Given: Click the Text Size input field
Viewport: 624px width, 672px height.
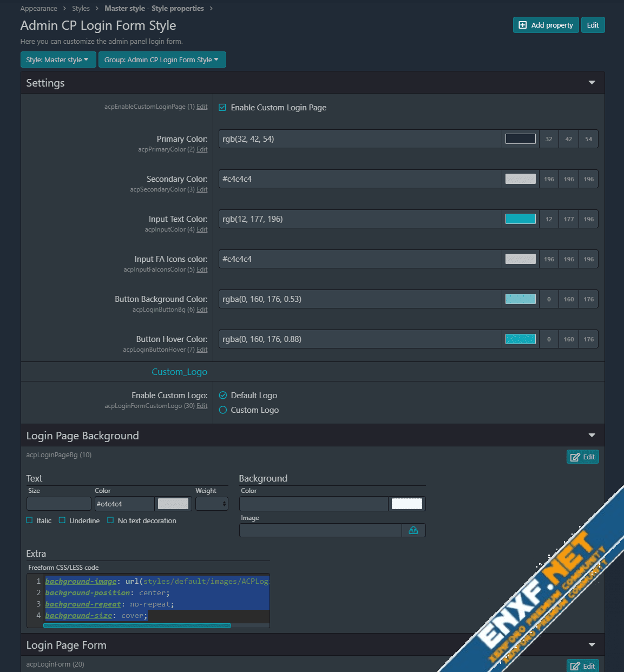Looking at the screenshot, I should pos(58,504).
